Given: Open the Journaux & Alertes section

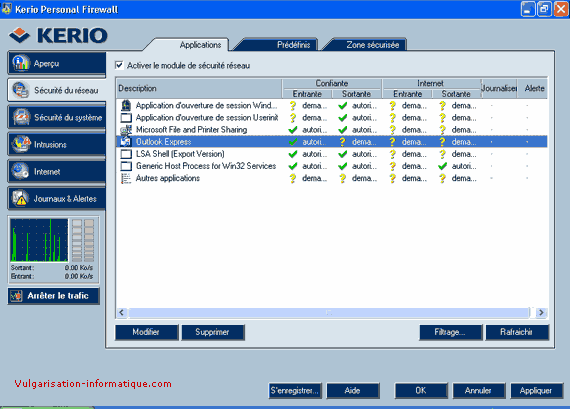Looking at the screenshot, I should click(57, 199).
